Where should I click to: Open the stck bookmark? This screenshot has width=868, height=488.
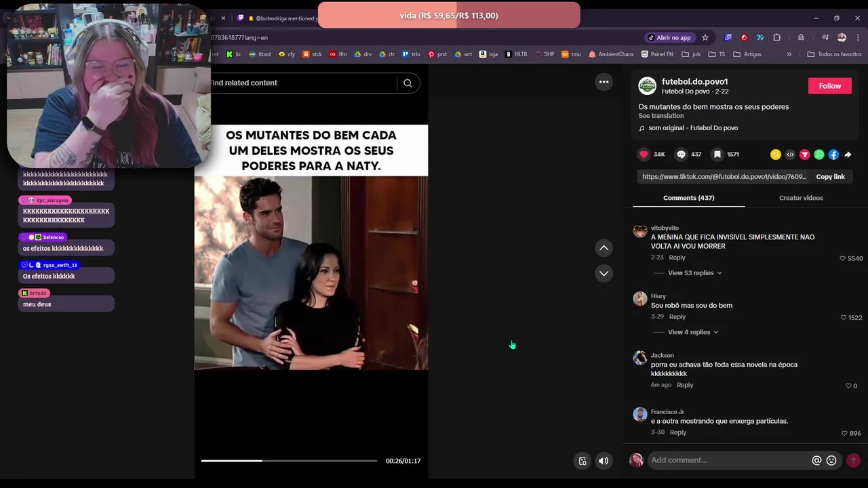[313, 54]
